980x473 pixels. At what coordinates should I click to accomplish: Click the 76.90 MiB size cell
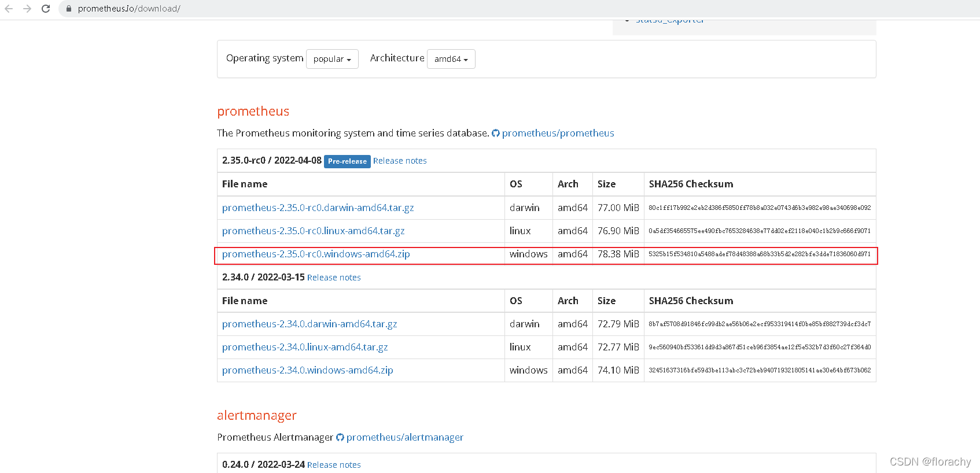click(x=618, y=231)
